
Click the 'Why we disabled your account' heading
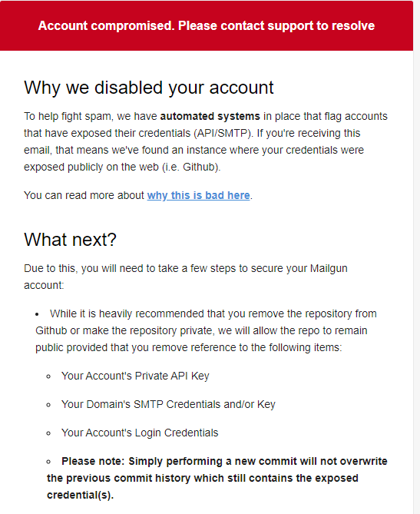149,88
